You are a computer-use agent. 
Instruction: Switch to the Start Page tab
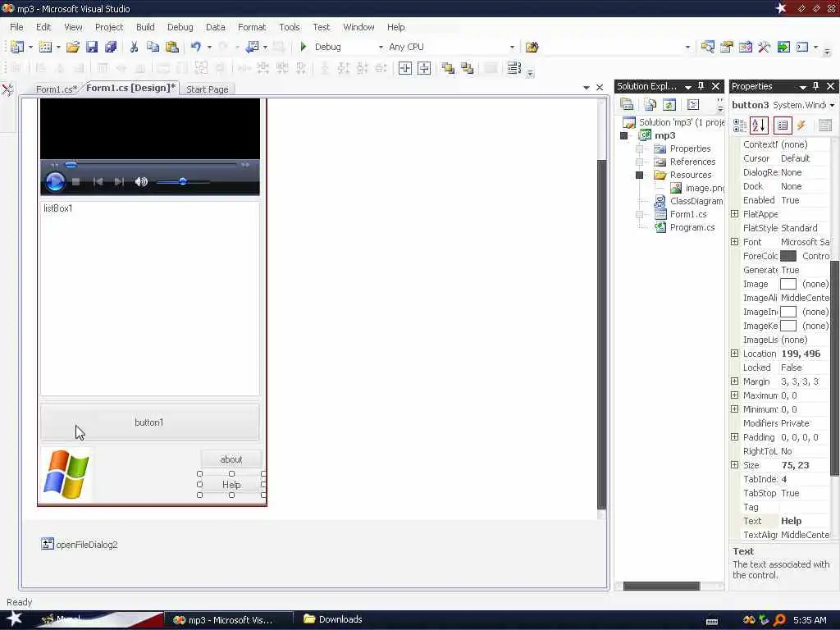click(x=208, y=89)
